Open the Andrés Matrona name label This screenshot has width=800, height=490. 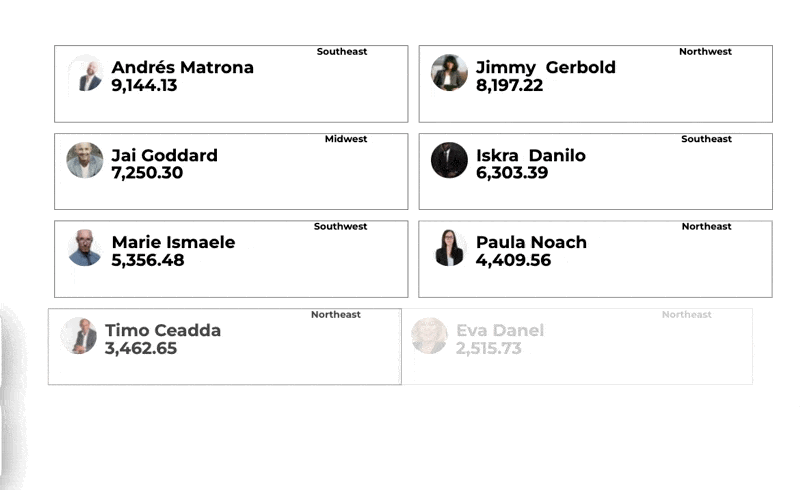coord(183,67)
